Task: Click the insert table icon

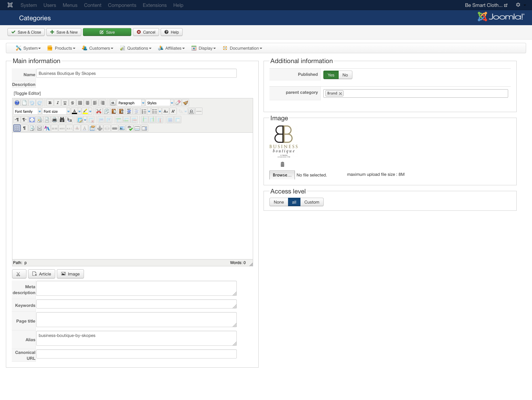Action: [x=80, y=120]
